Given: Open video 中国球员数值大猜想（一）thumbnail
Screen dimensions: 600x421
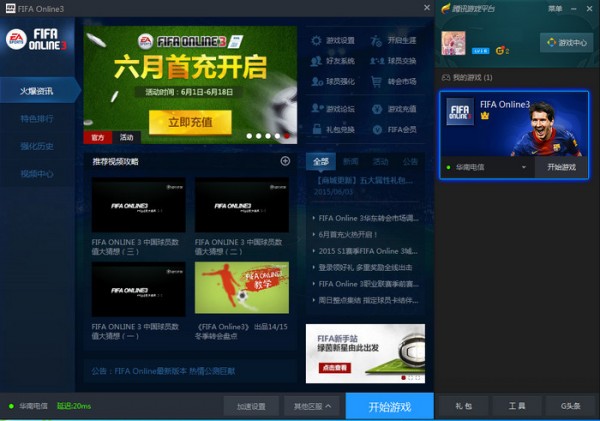Looking at the screenshot, I should pyautogui.click(x=139, y=289).
